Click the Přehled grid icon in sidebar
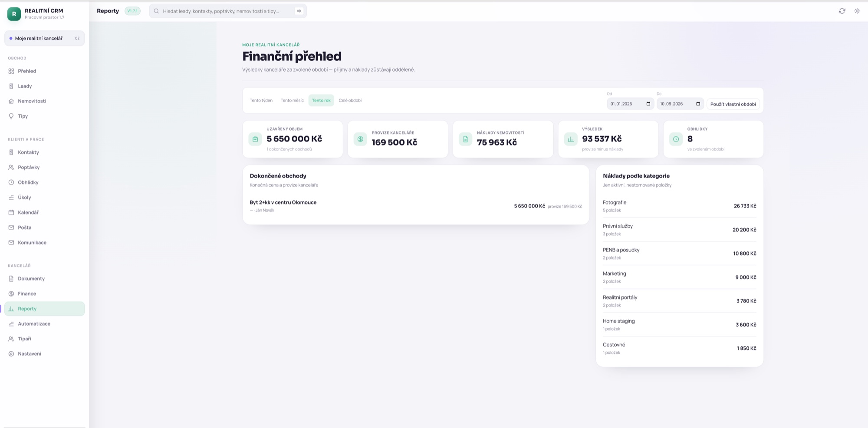868x428 pixels. [11, 71]
